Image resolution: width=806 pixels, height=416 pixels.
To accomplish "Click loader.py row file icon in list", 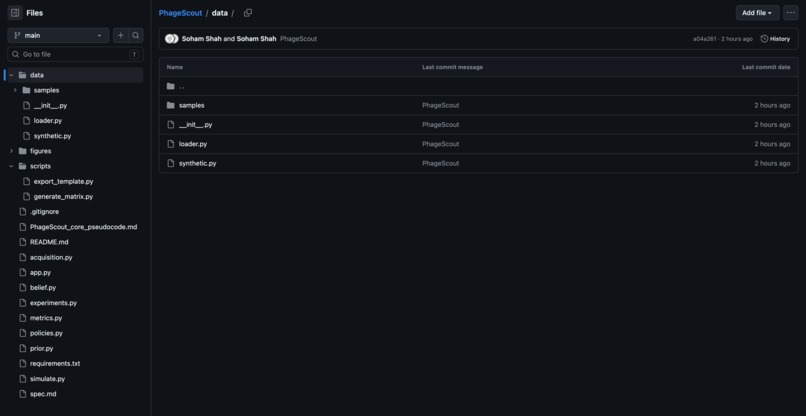I will coord(171,144).
